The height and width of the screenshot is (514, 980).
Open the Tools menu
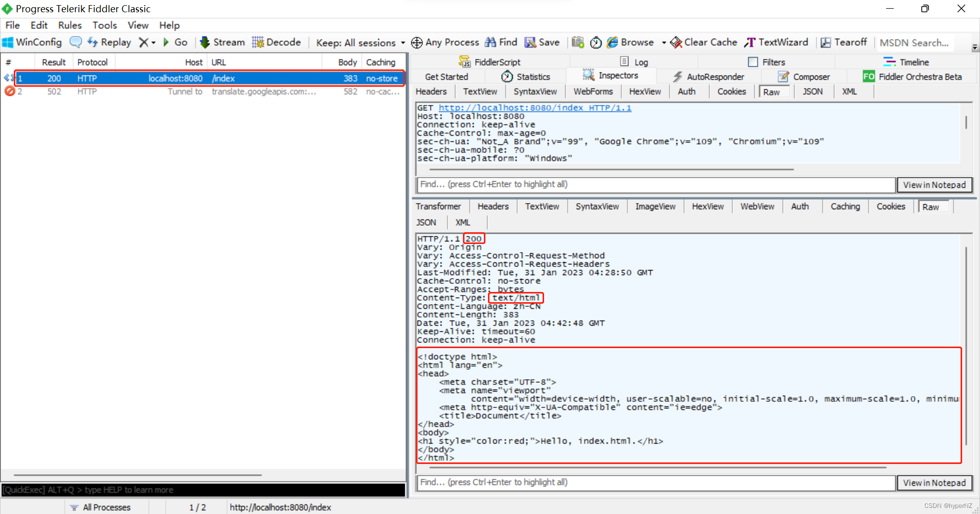pyautogui.click(x=105, y=25)
